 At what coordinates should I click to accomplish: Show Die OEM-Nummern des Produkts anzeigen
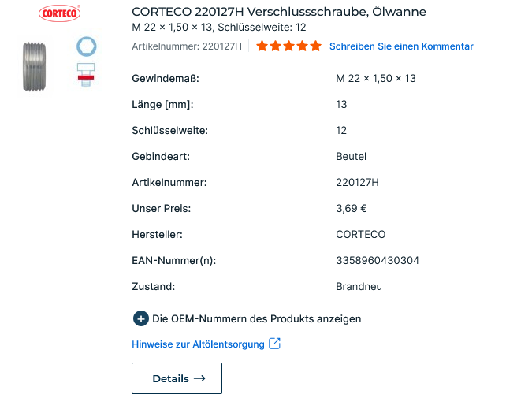[256, 319]
